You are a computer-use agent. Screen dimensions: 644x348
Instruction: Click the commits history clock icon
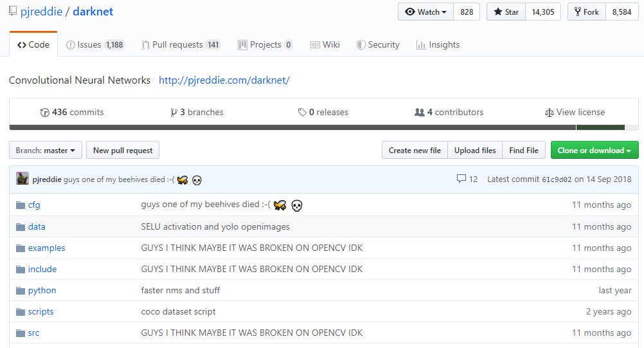pos(44,113)
